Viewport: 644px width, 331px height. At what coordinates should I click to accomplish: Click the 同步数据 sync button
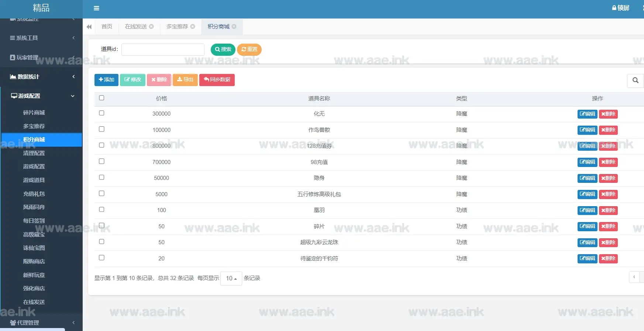tap(217, 80)
